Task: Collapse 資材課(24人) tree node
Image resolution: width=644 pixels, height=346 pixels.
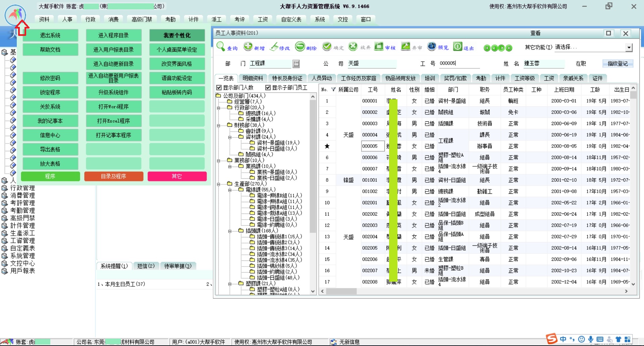Action: click(x=230, y=137)
